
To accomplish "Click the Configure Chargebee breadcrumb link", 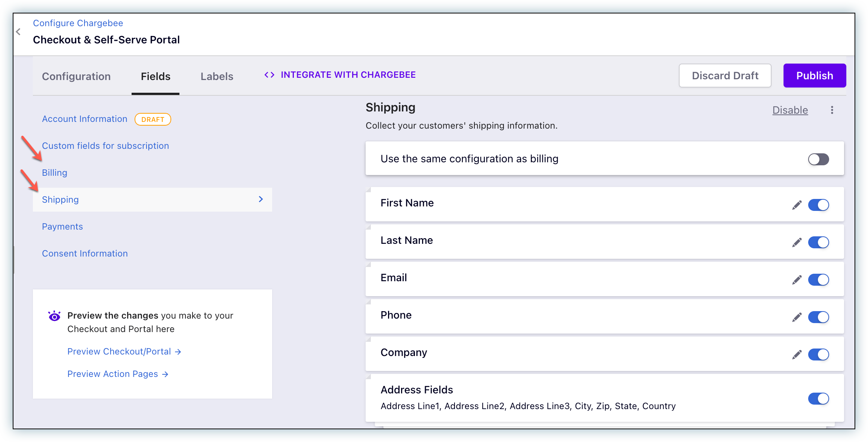I will [78, 23].
